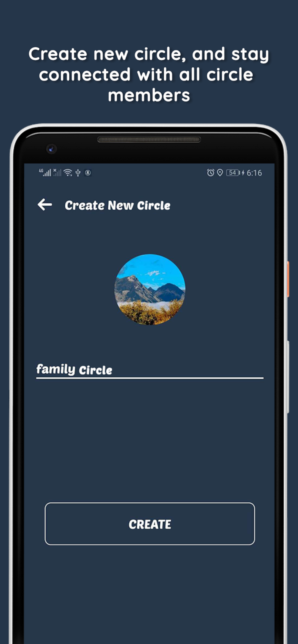Click the charging bolt icon

243,173
